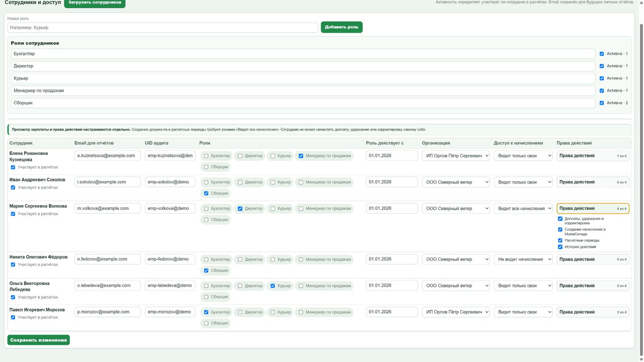Toggle Активна checkbox for Директор role
Image resolution: width=644 pixels, height=362 pixels.
602,66
